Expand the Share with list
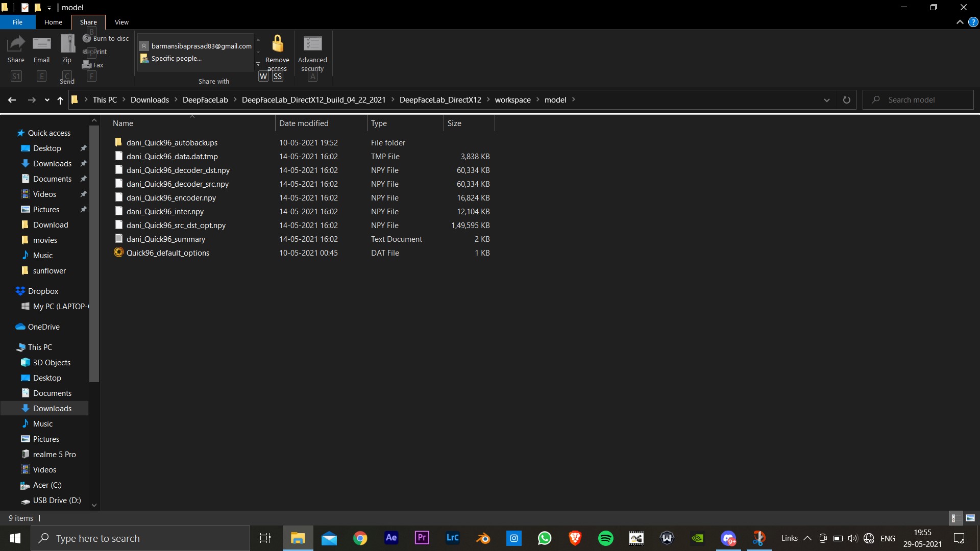The height and width of the screenshot is (551, 980). (x=258, y=64)
